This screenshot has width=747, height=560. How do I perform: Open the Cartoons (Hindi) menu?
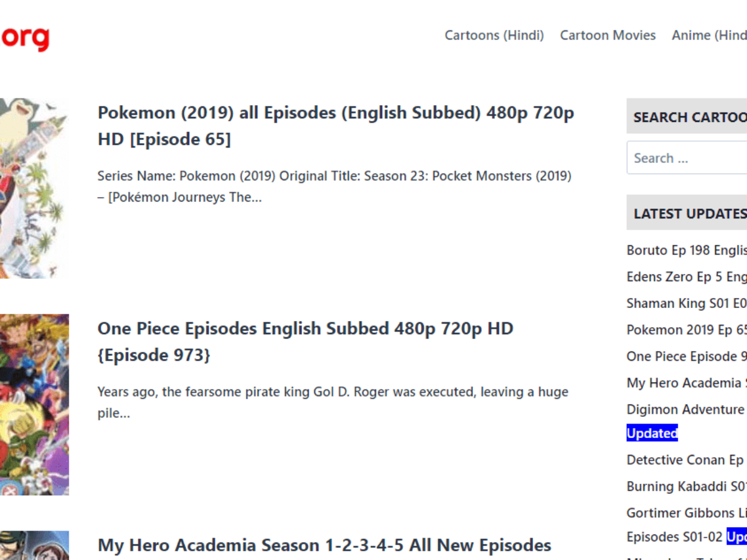pos(494,35)
